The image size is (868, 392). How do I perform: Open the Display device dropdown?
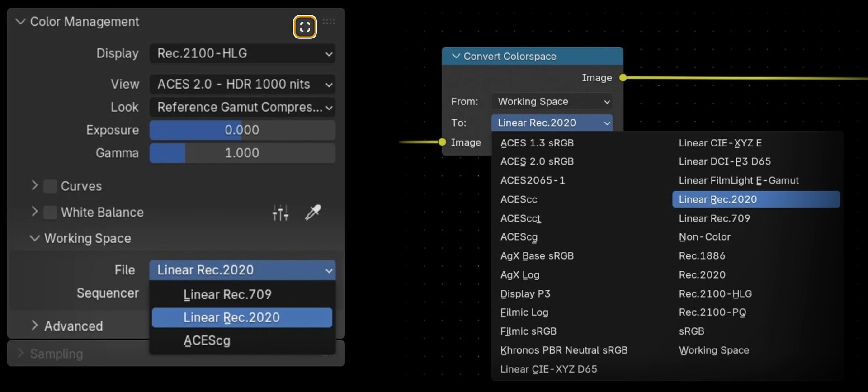coord(242,53)
